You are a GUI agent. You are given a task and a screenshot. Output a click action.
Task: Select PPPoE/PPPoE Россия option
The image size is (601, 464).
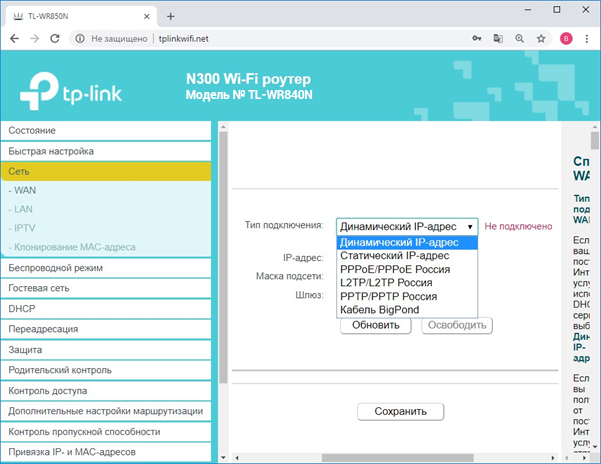(x=394, y=269)
